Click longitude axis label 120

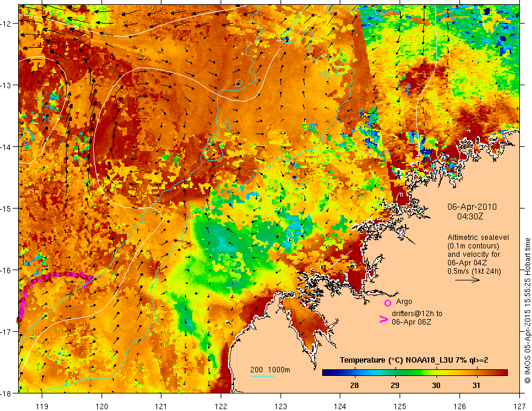coord(102,406)
